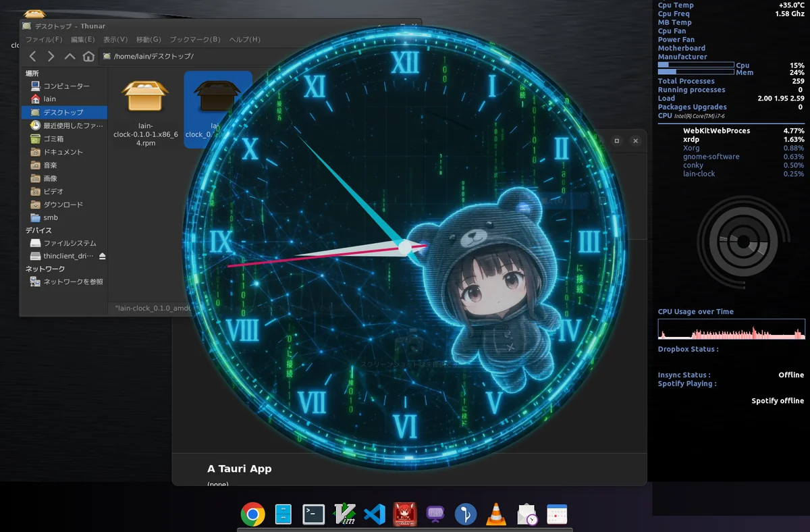
Task: Eject the thinclient_drive device
Action: pyautogui.click(x=102, y=257)
